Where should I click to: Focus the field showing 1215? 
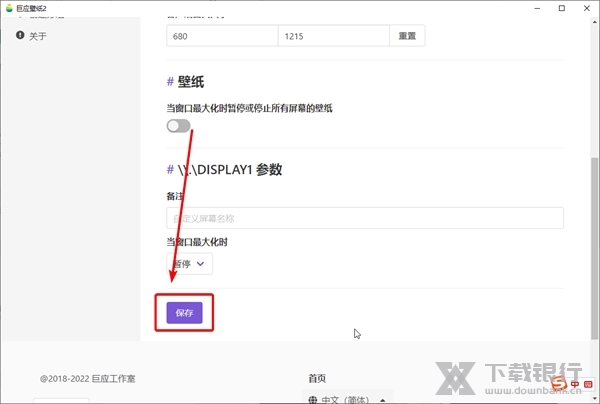pyautogui.click(x=334, y=36)
